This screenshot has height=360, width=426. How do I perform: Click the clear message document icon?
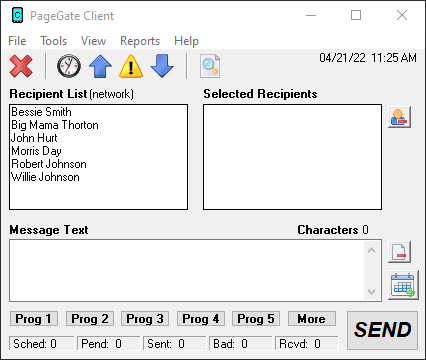click(399, 252)
